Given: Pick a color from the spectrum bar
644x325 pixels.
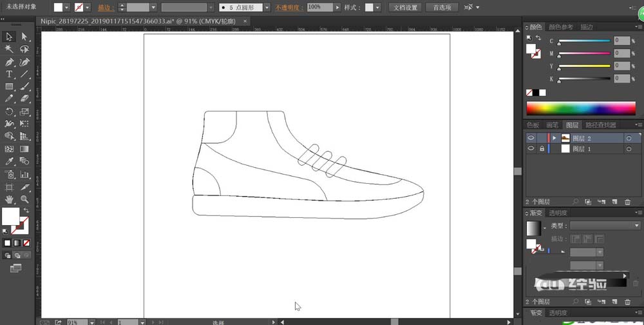Looking at the screenshot, I should (580, 108).
